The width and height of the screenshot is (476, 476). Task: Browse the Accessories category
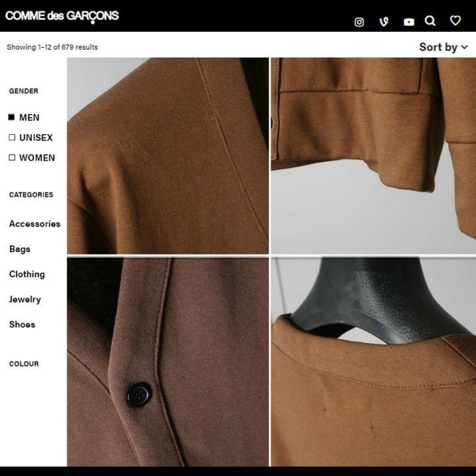(34, 223)
